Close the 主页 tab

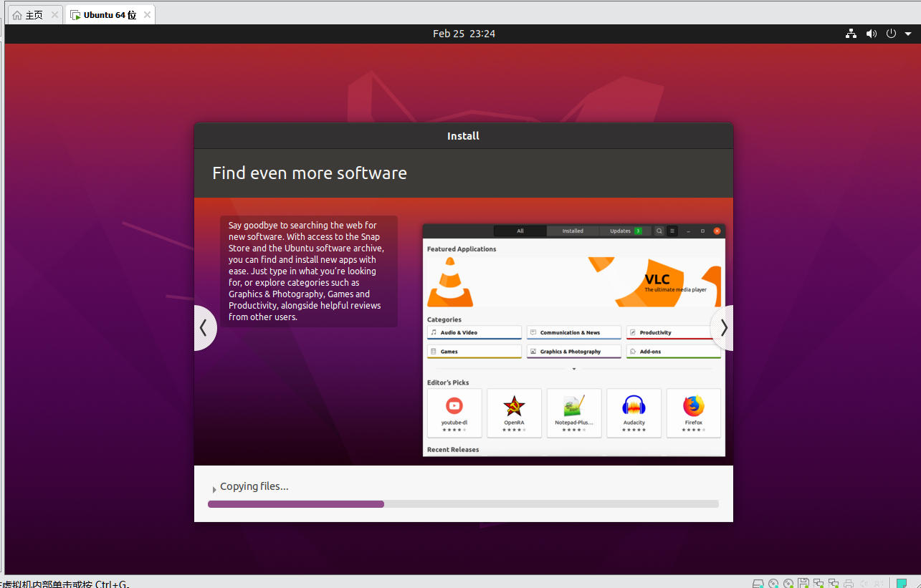coord(54,15)
